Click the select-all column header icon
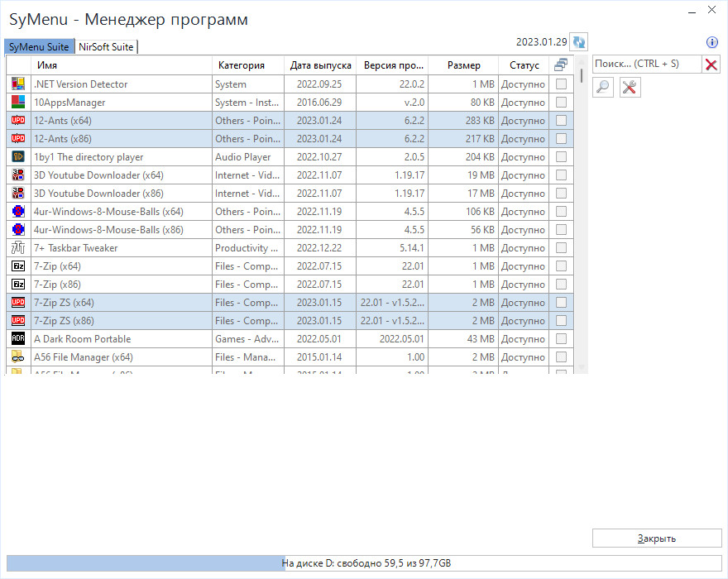The width and height of the screenshot is (728, 579). click(561, 65)
